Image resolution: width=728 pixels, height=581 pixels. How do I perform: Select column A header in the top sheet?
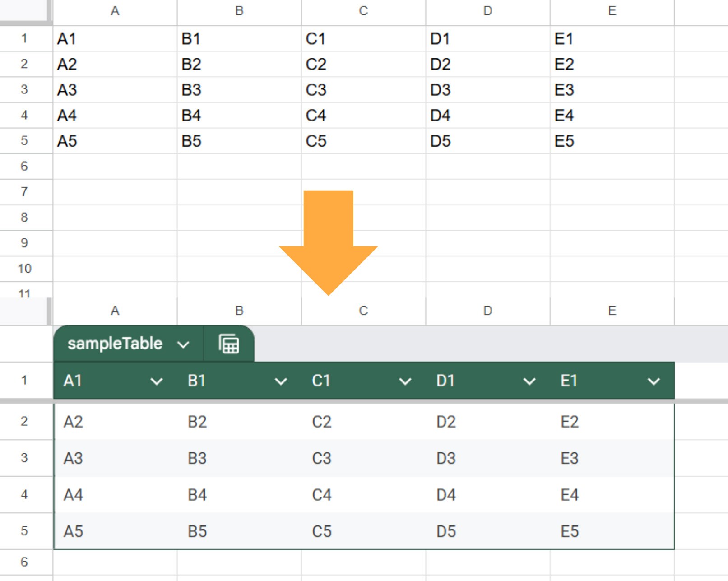tap(115, 11)
